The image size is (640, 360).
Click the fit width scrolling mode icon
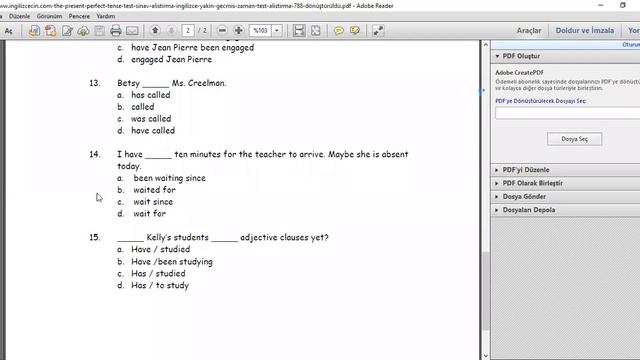[299, 31]
